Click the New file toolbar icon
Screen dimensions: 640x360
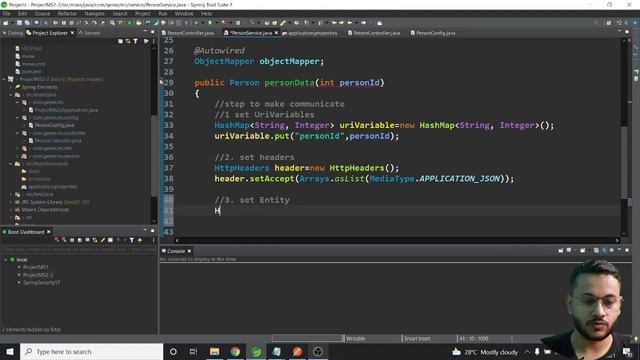click(5, 23)
